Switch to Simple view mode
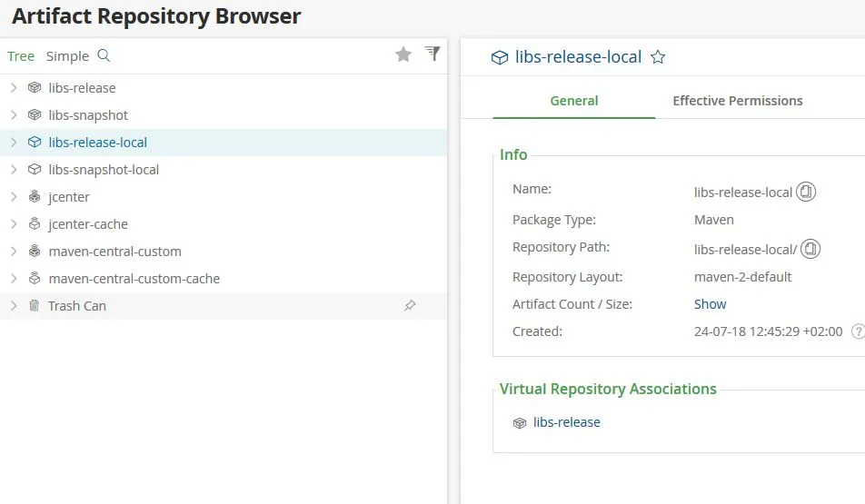Viewport: 865px width, 504px height. coord(67,56)
